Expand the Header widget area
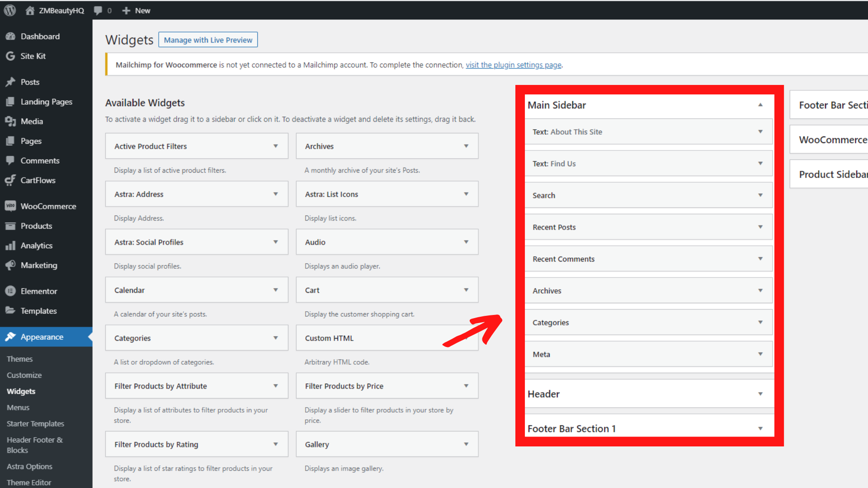Image resolution: width=868 pixels, height=488 pixels. tap(760, 394)
